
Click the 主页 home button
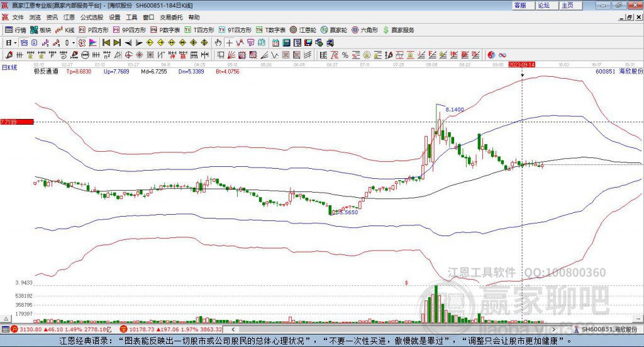point(571,5)
